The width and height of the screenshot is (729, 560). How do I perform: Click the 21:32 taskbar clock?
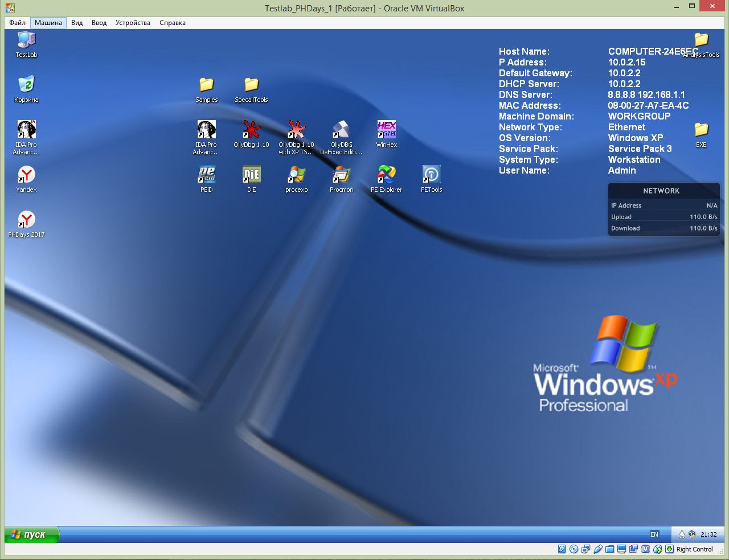click(x=708, y=534)
